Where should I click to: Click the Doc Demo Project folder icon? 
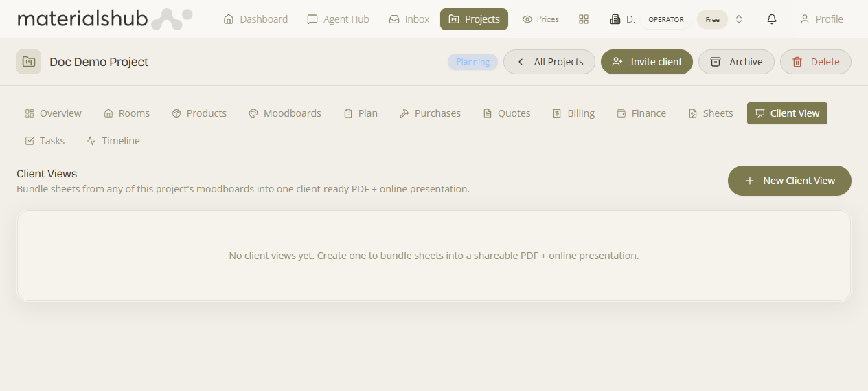(29, 62)
